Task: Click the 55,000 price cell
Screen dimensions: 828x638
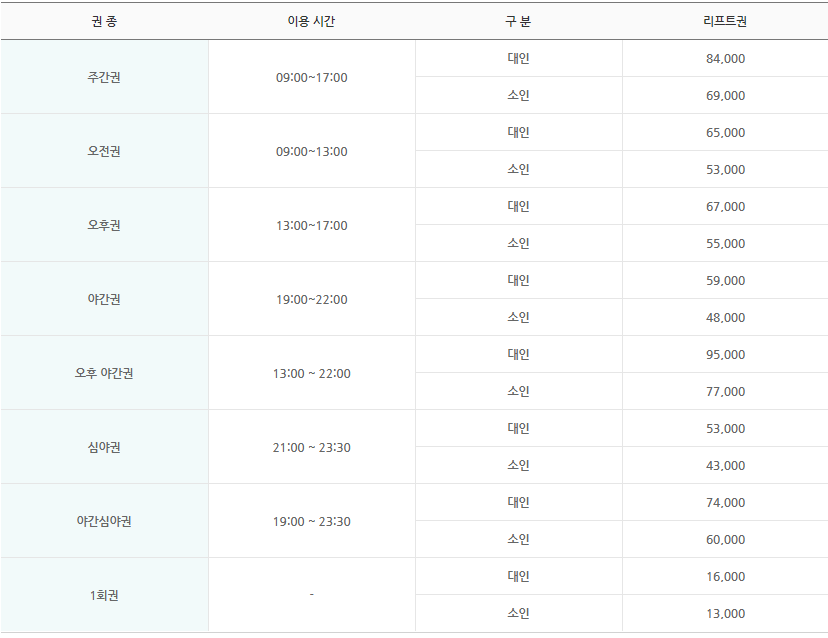Action: tap(726, 243)
